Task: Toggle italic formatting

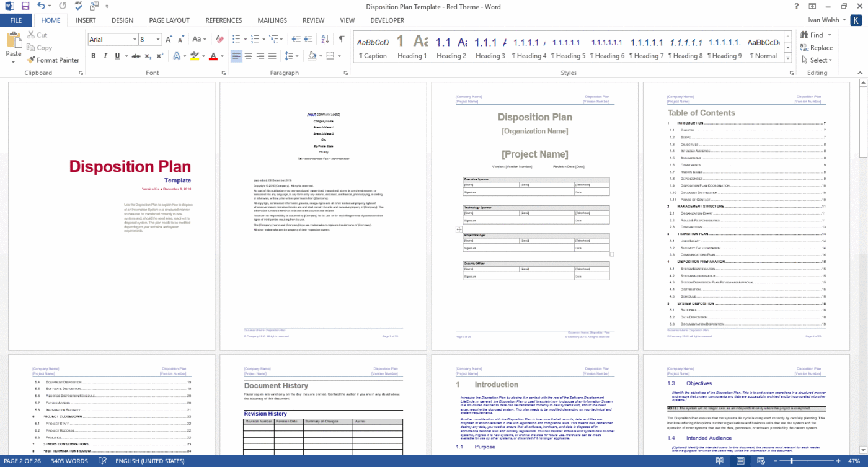Action: pyautogui.click(x=104, y=55)
